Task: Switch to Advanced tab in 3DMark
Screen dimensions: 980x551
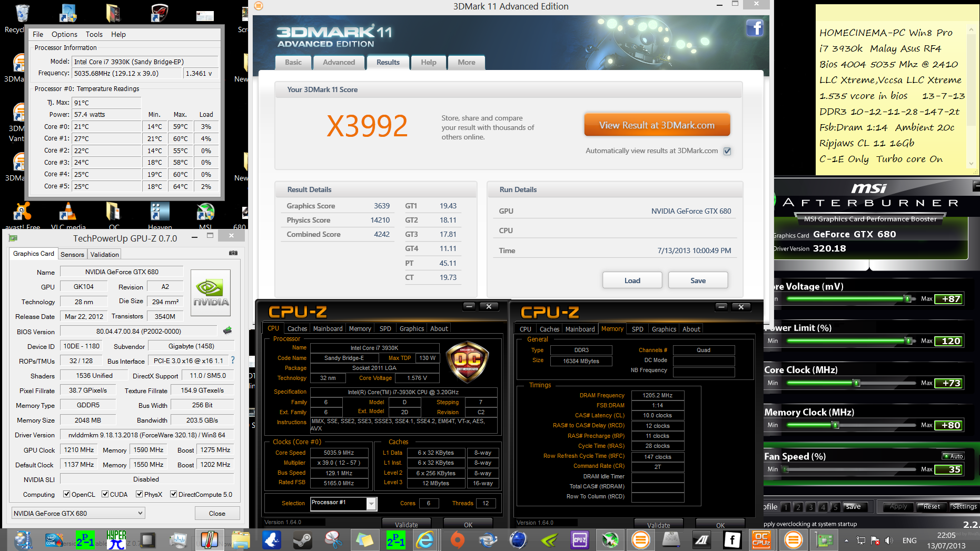Action: [x=339, y=62]
